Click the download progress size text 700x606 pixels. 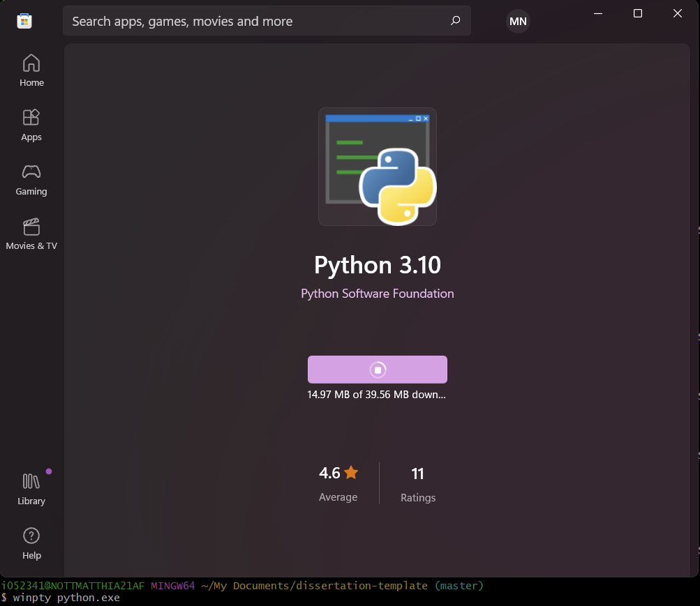[377, 395]
